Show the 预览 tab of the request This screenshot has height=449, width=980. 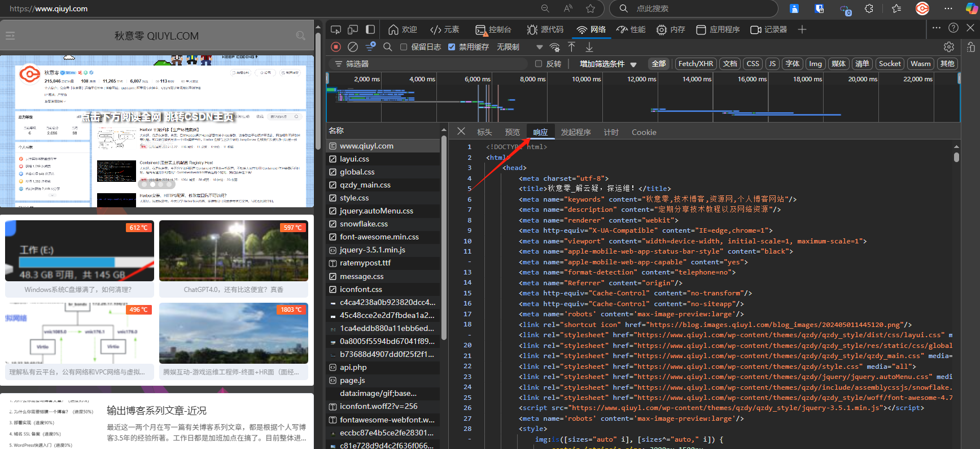[513, 132]
